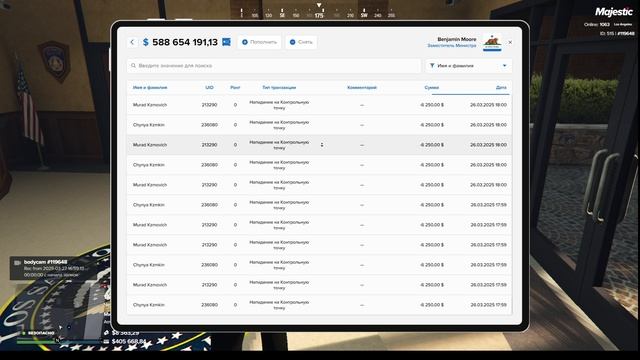
Task: Click the magnifier icon in search box
Action: click(133, 66)
